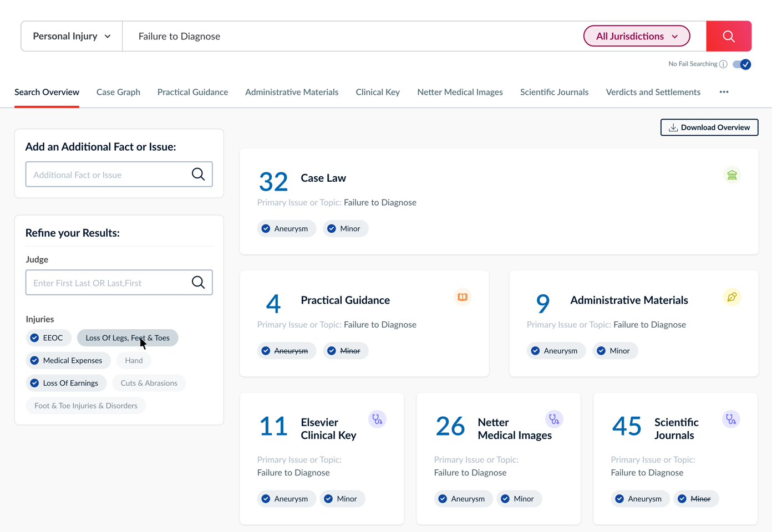Click the Enter First Last judge input
Viewport: 772px width, 532px height.
coord(108,283)
